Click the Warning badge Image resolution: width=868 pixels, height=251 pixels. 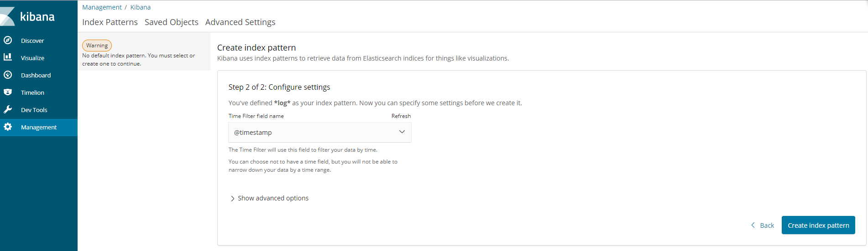[x=97, y=46]
